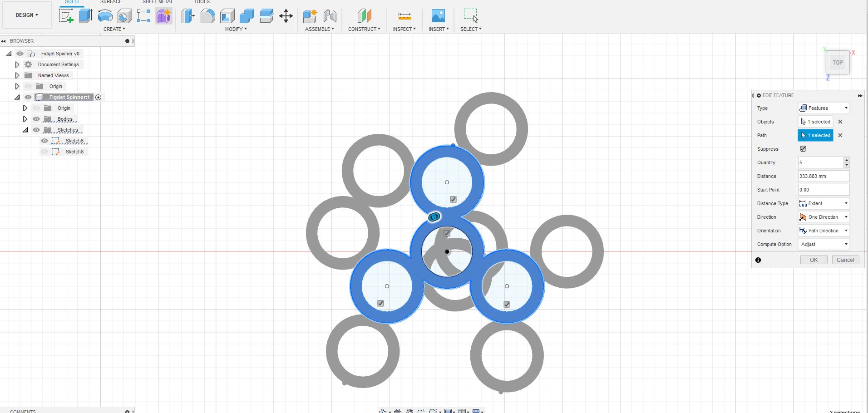868x413 pixels.
Task: Open the MODIFY menu
Action: tap(236, 29)
